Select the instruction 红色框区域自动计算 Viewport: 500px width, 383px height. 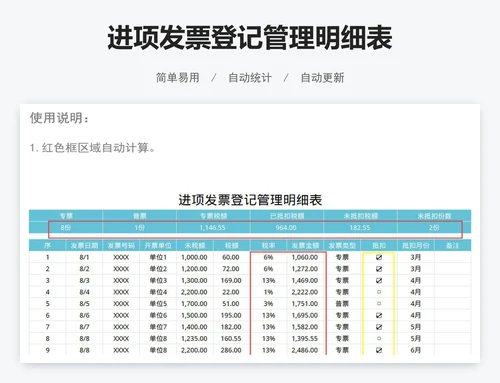(x=92, y=147)
